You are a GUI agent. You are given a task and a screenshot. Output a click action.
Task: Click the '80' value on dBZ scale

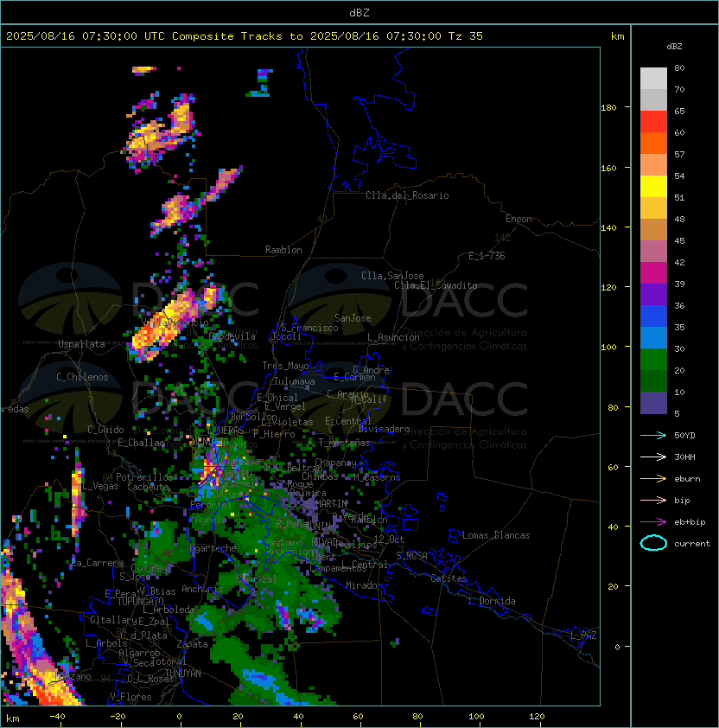point(679,67)
